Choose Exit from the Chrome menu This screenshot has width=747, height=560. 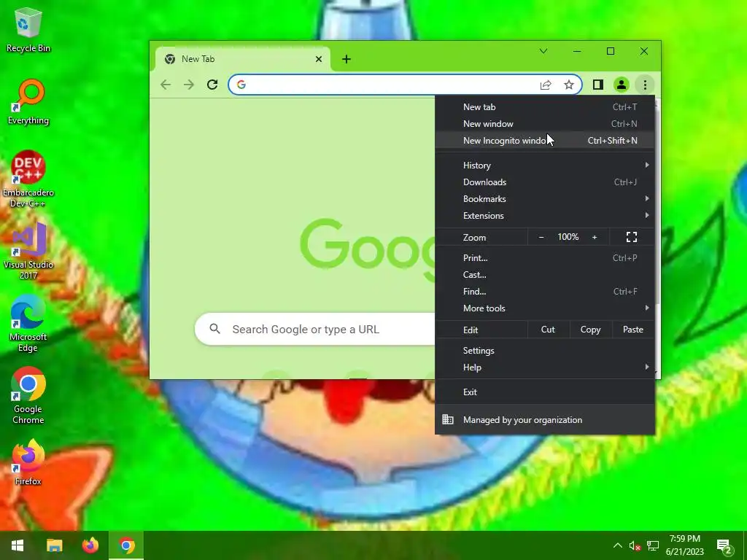545,392
